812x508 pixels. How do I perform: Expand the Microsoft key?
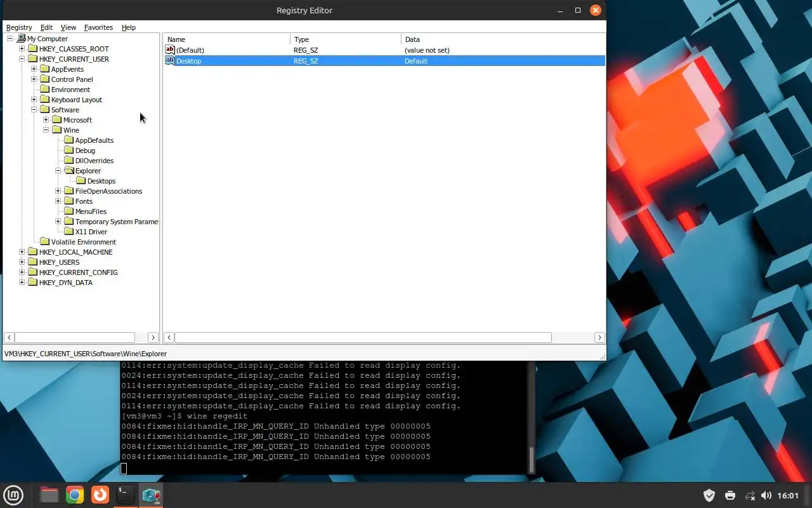(46, 120)
